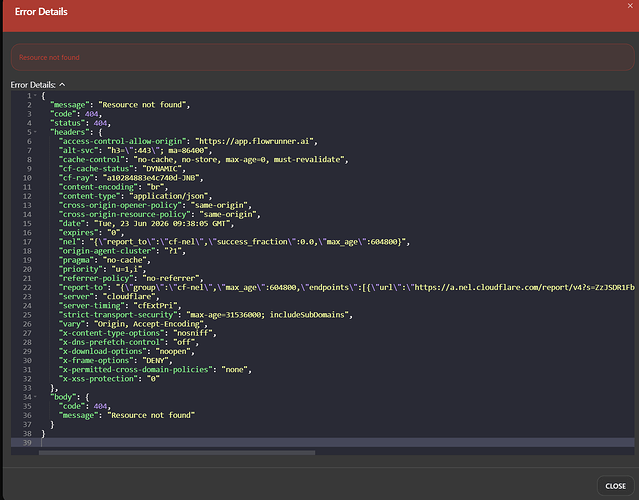The width and height of the screenshot is (639, 500).
Task: Click the "referrer-policy" line
Action: click(131, 278)
